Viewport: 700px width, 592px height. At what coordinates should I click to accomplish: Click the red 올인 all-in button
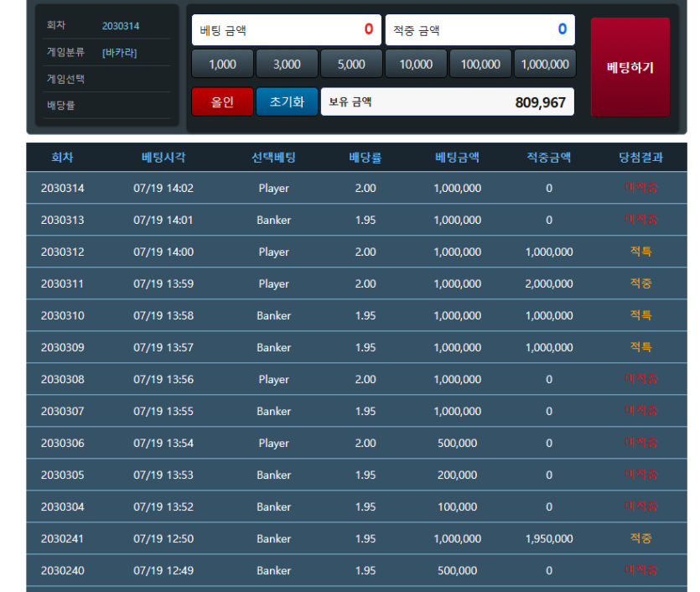pyautogui.click(x=222, y=101)
